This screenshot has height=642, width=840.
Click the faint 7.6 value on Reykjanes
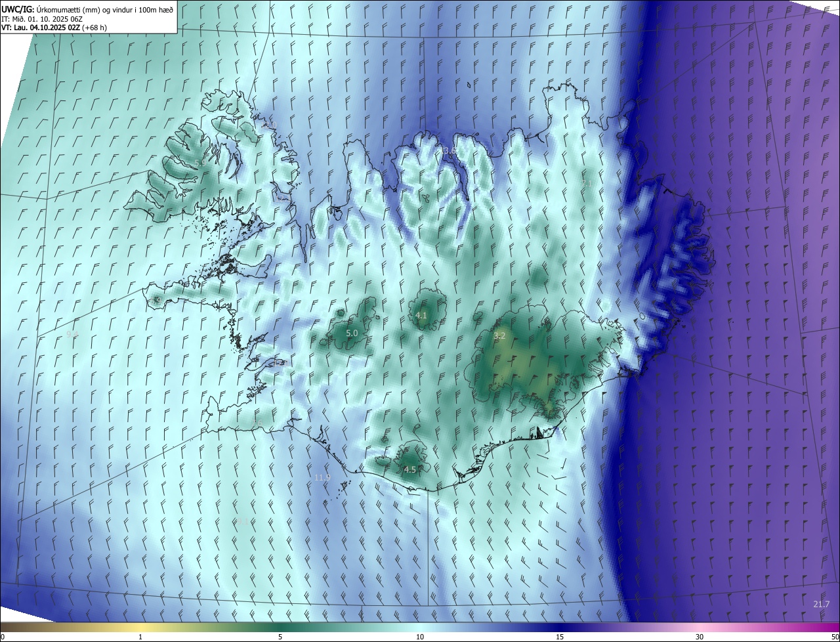point(257,422)
